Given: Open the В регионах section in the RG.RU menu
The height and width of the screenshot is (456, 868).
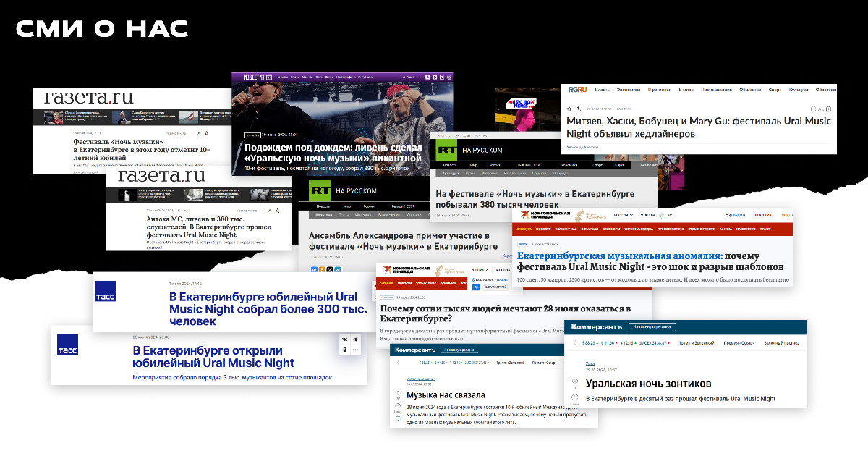Looking at the screenshot, I should (x=659, y=89).
